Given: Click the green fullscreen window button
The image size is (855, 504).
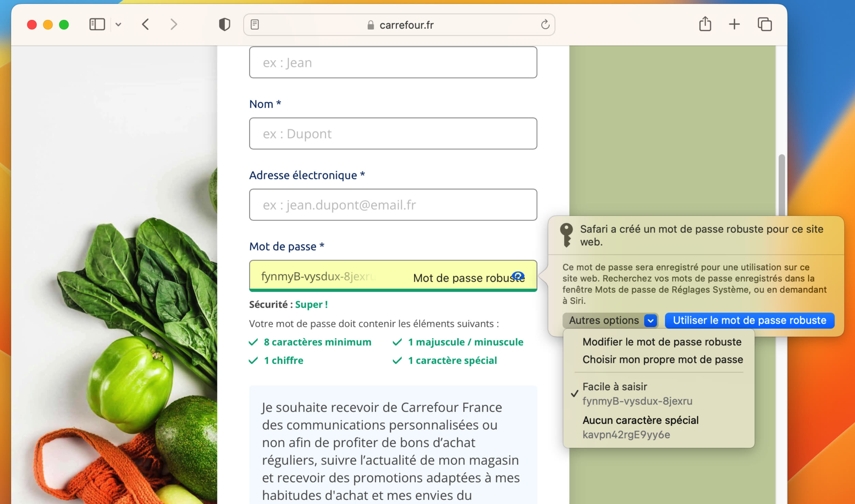Looking at the screenshot, I should click(64, 25).
